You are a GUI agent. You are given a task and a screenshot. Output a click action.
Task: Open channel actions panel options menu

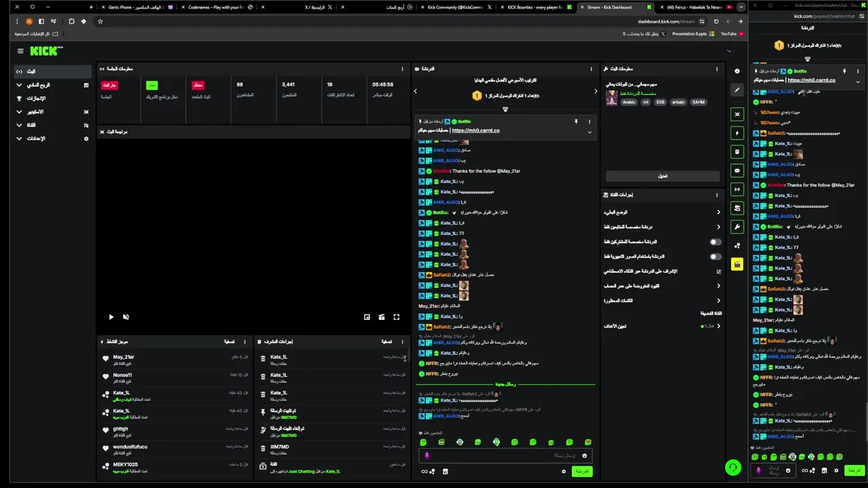pyautogui.click(x=717, y=195)
